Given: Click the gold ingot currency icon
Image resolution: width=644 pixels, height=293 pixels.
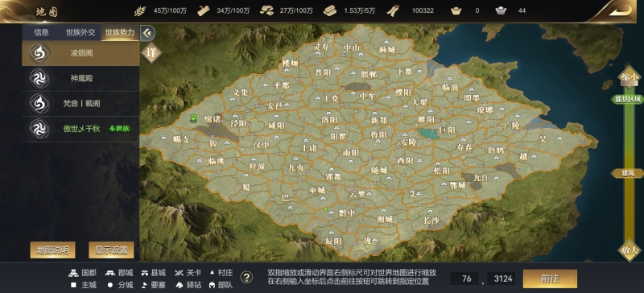Looking at the screenshot, I should click(456, 10).
